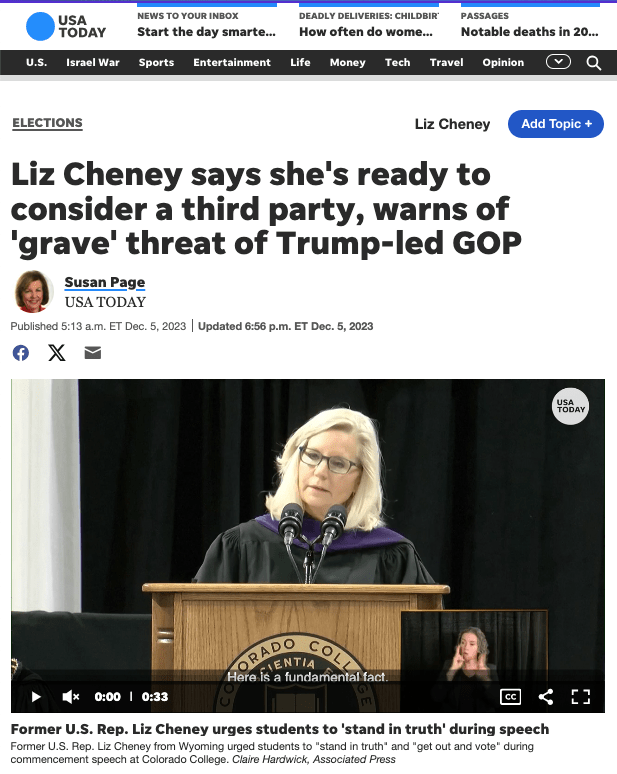View author Susan Page's profile
Screen dimensions: 617x774
(105, 282)
